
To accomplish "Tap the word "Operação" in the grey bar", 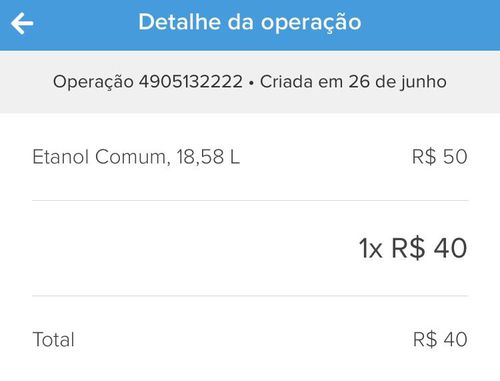I will click(x=93, y=82).
